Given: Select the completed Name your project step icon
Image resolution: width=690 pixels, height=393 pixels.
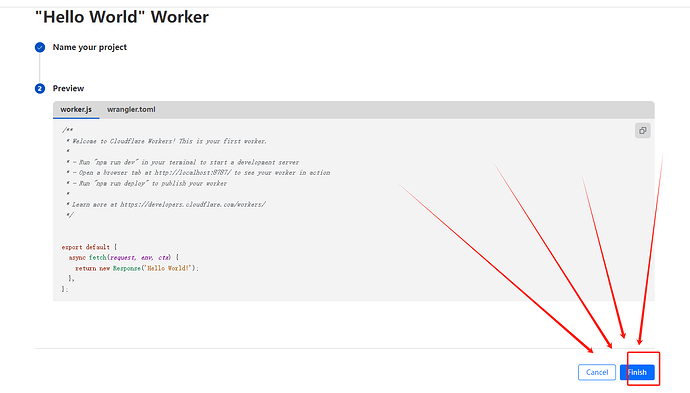Looking at the screenshot, I should [x=40, y=48].
